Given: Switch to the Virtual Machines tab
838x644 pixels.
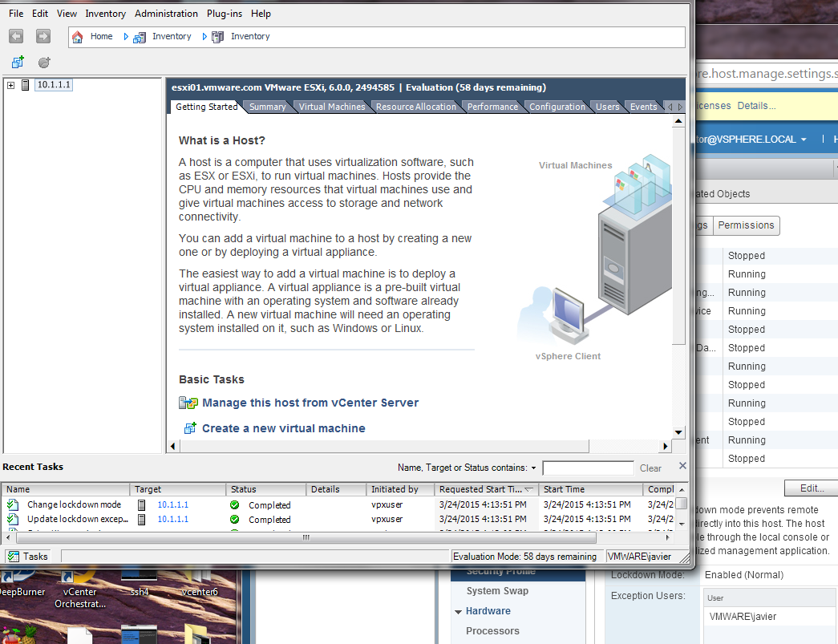Looking at the screenshot, I should pos(332,107).
